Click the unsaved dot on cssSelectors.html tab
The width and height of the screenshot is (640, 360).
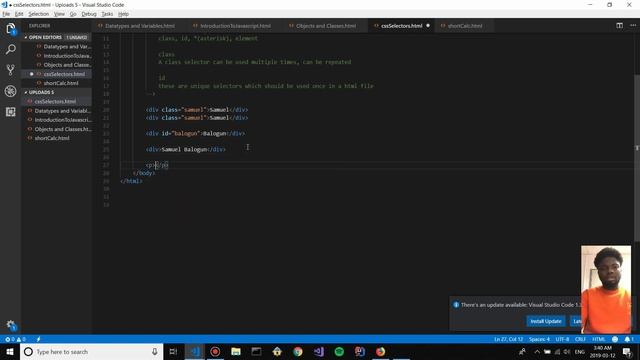click(428, 26)
